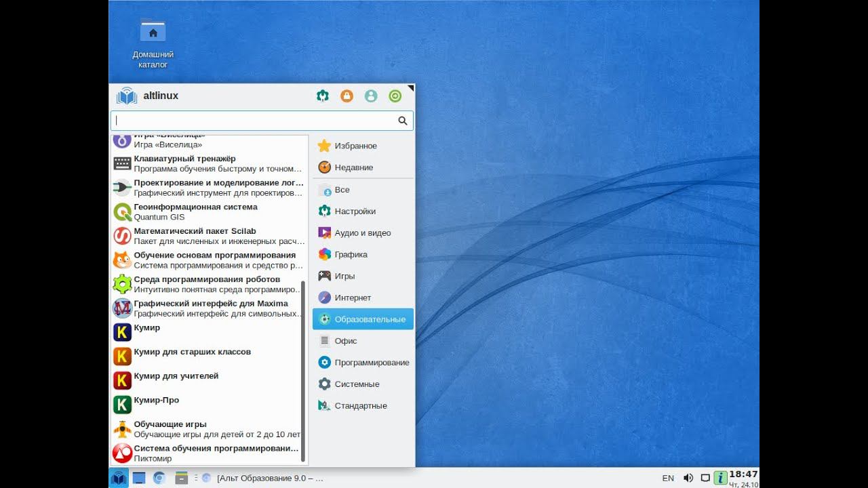The width and height of the screenshot is (868, 488).
Task: Click the altlinux user avatar icon
Action: pyautogui.click(x=127, y=96)
